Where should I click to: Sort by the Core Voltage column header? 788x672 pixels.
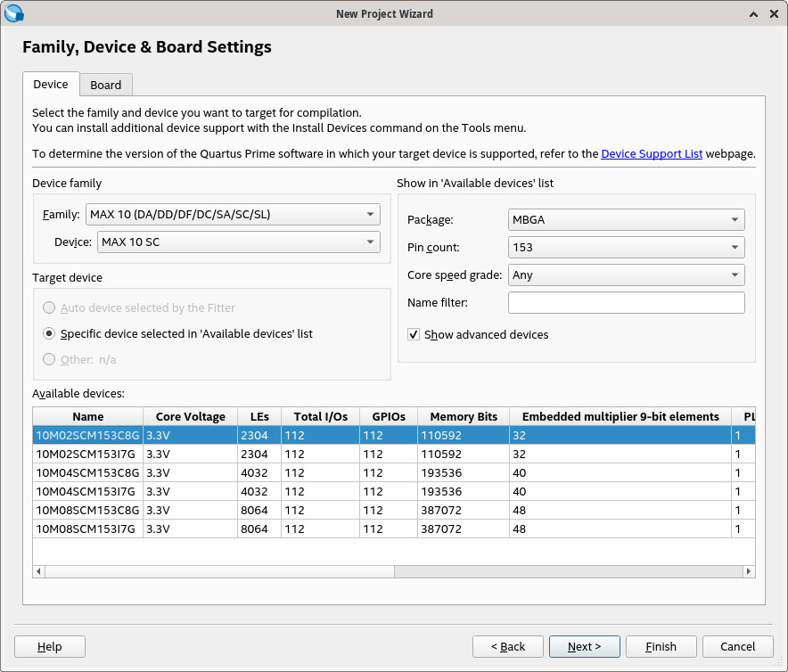pos(191,417)
